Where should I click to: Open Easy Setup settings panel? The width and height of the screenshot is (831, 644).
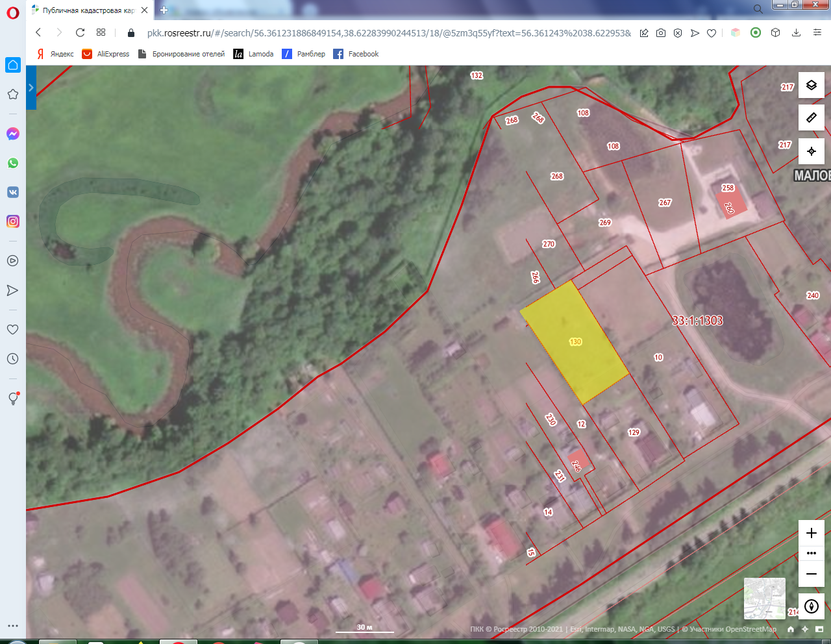pos(817,32)
